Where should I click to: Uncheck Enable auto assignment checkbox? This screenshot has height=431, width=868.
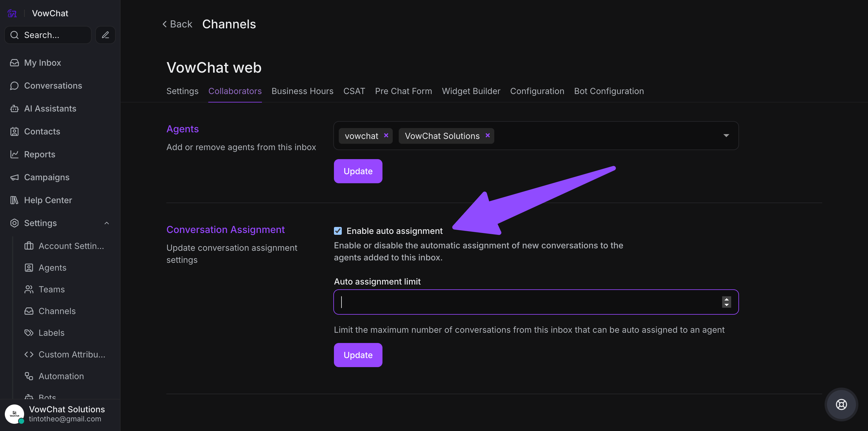[338, 231]
